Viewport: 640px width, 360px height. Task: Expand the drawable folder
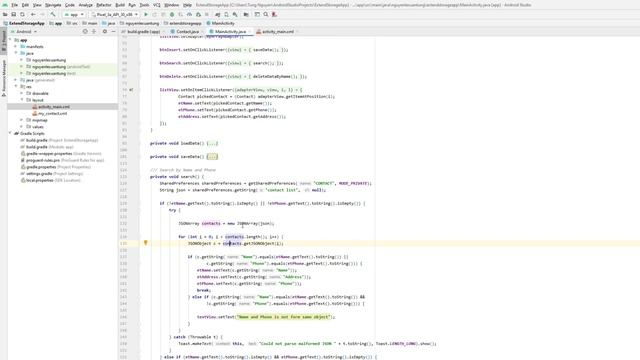tap(22, 93)
